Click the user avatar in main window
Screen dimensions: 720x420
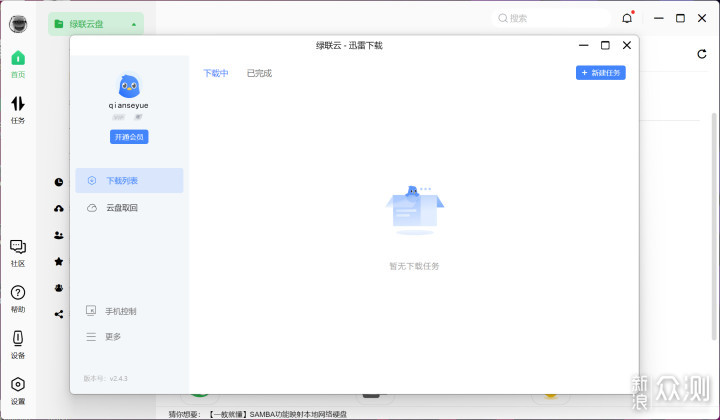pos(18,24)
